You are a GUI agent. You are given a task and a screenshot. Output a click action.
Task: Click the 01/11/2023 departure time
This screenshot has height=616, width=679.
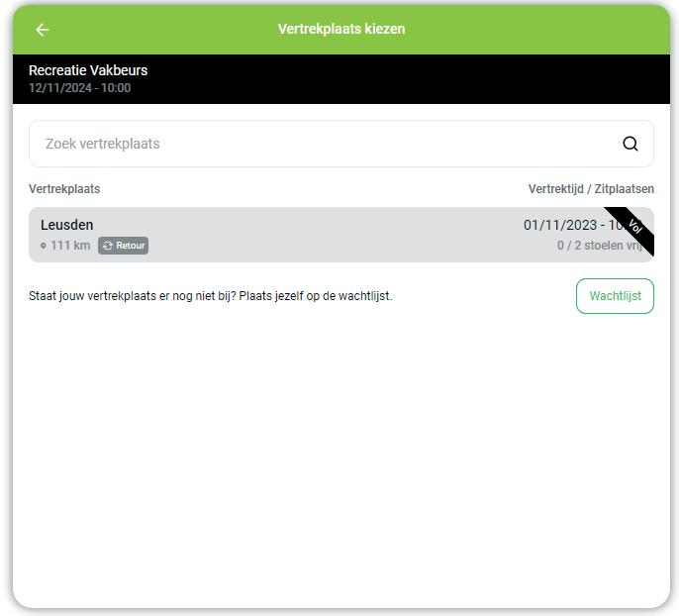point(576,225)
